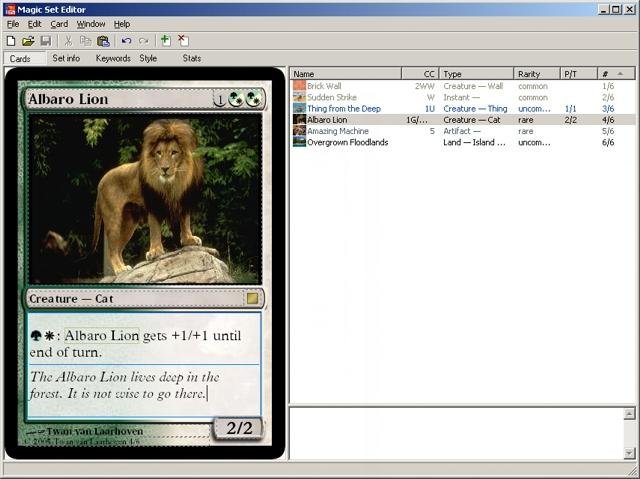640x479 pixels.
Task: Click the 5 casting cost of Amazing Machine
Action: pyautogui.click(x=432, y=131)
